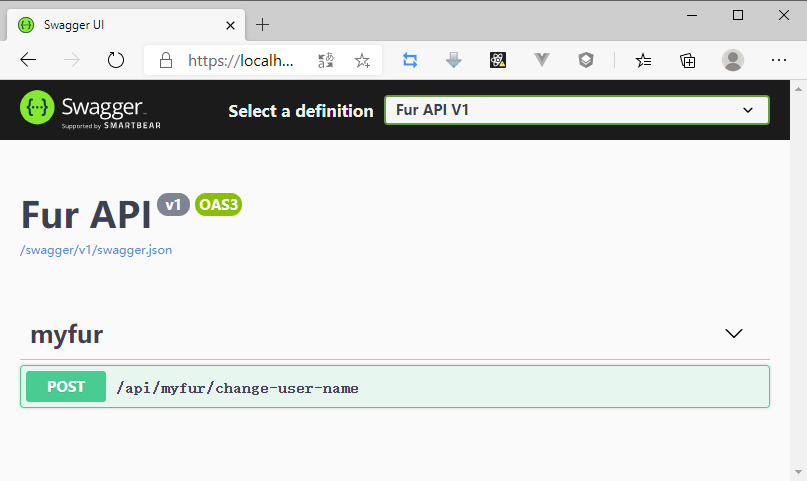Expand the POST change-user-name operation
Viewport: 807px width, 481px height.
click(394, 387)
